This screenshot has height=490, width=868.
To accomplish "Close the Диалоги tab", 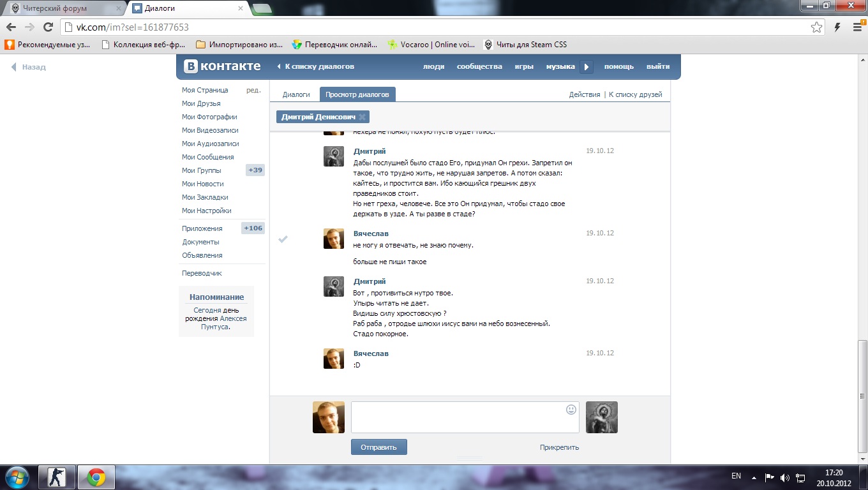I will [x=241, y=9].
